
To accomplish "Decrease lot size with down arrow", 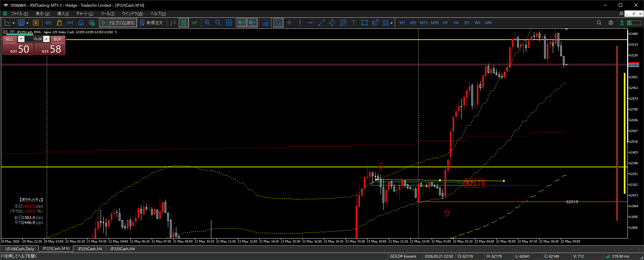I will pos(21,39).
